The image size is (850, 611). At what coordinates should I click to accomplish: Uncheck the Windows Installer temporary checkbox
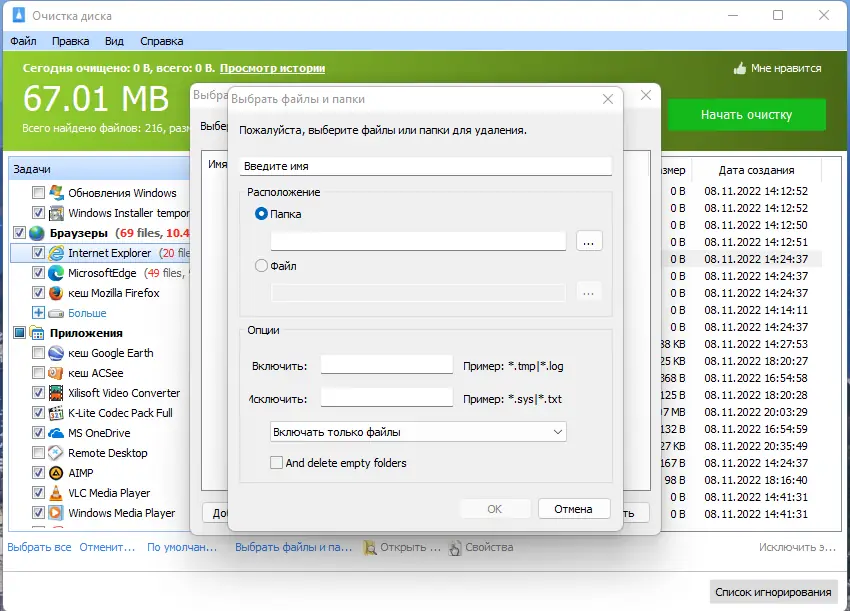point(38,213)
